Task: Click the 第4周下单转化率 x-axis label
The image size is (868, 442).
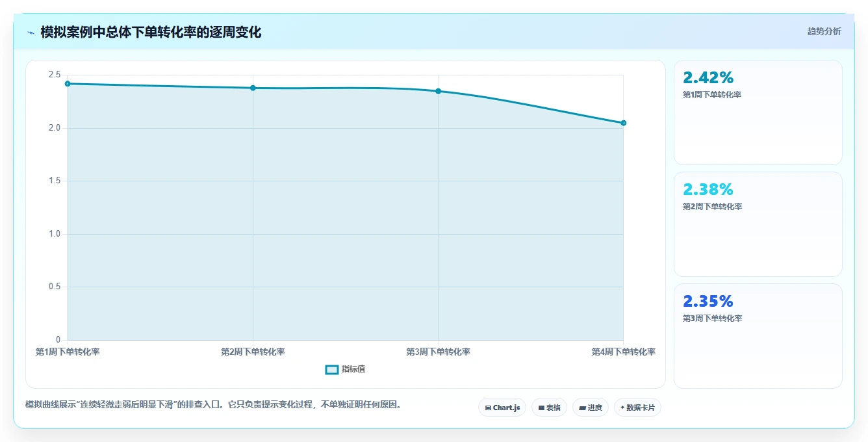Action: pyautogui.click(x=623, y=352)
